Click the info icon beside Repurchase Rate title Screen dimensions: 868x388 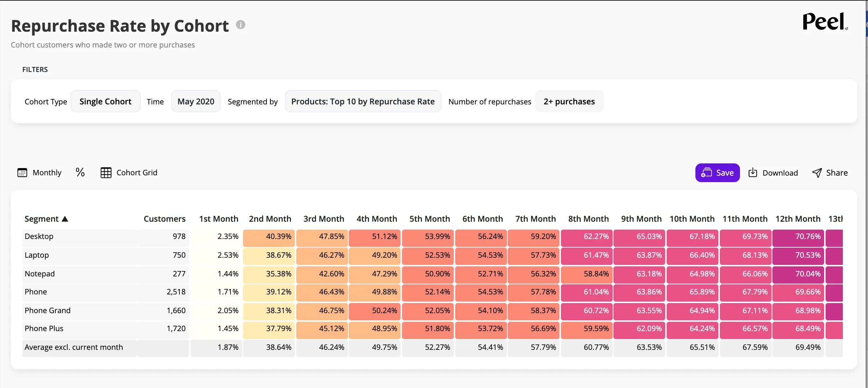(x=241, y=25)
